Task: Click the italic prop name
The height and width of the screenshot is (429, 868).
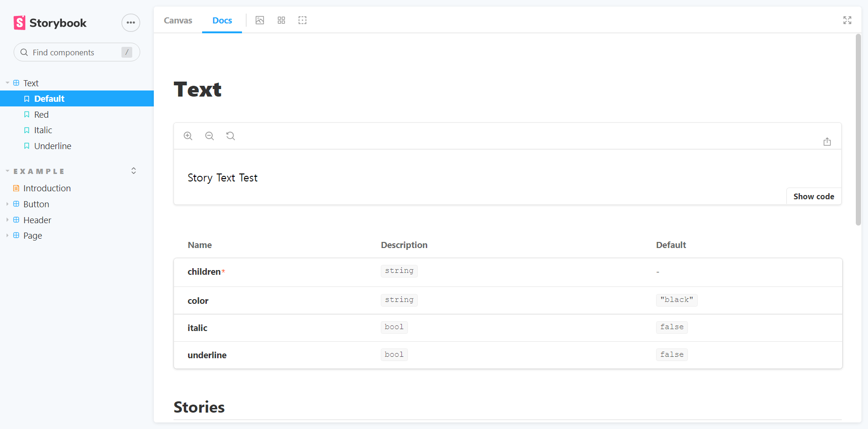Action: (x=197, y=328)
